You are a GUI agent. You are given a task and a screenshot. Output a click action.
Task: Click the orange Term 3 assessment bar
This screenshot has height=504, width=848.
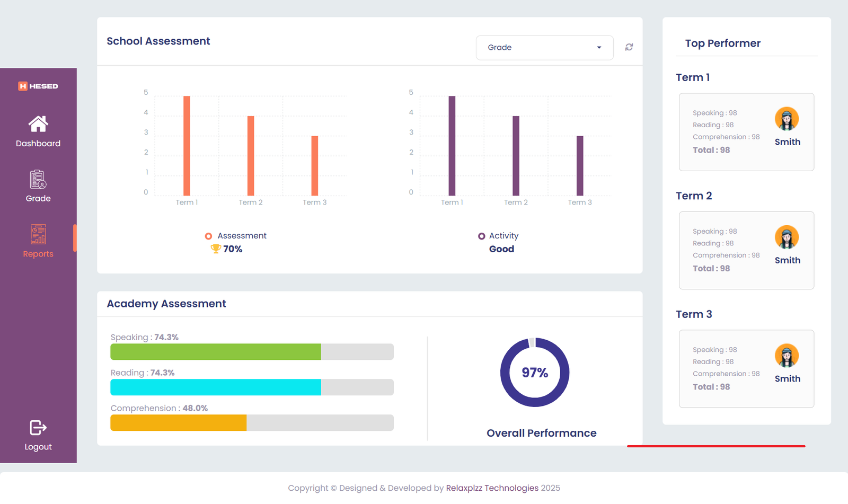tap(315, 166)
